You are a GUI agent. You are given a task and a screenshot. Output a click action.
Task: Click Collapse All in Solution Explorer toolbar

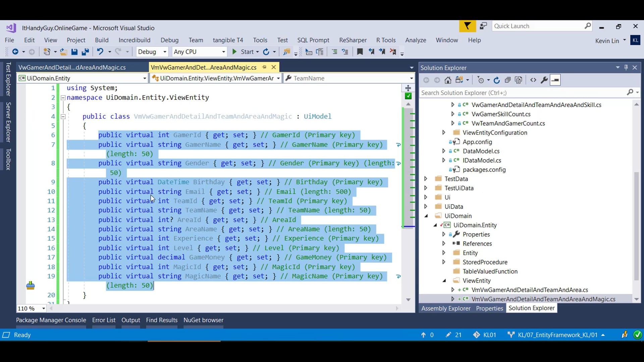[507, 80]
